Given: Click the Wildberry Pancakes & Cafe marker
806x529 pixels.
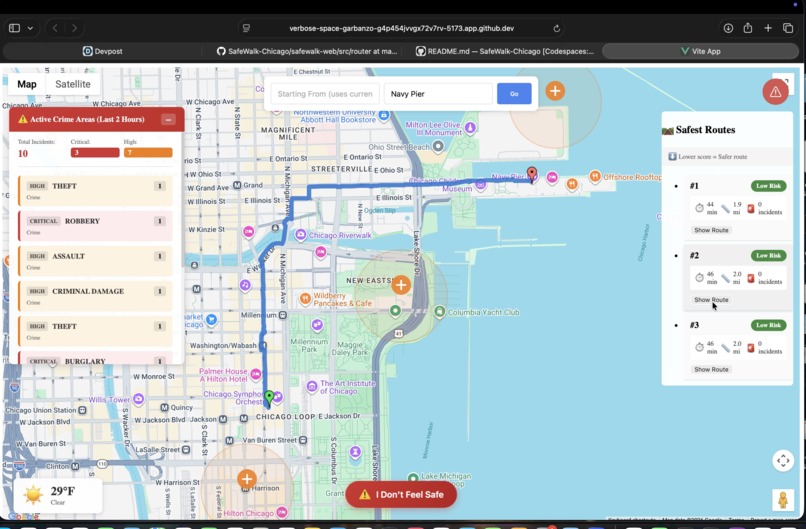Looking at the screenshot, I should pos(305,298).
